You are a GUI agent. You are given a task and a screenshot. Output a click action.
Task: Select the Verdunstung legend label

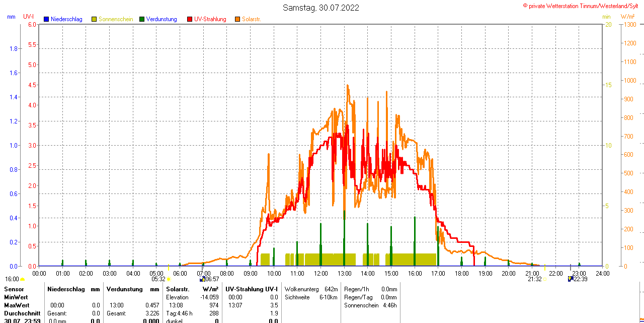pyautogui.click(x=162, y=19)
